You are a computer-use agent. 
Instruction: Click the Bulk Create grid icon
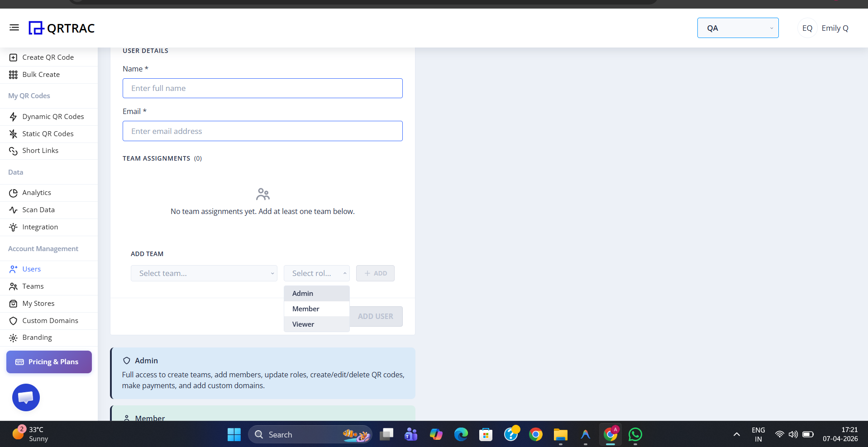(13, 74)
